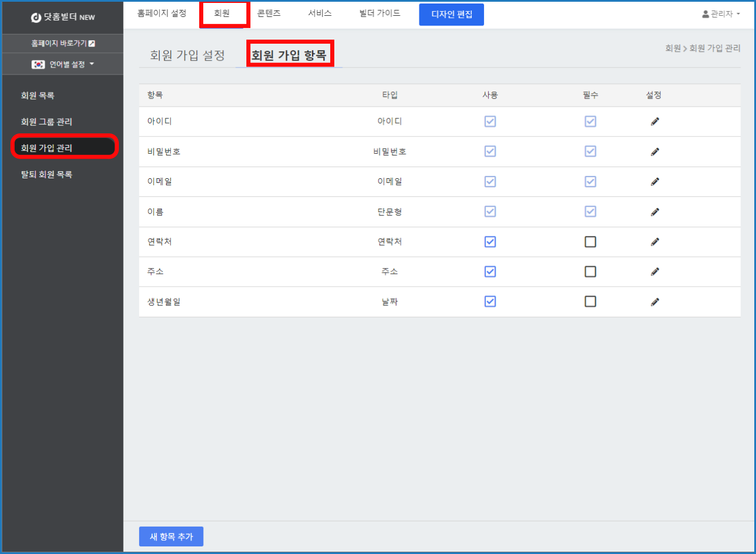Viewport: 756px width, 554px height.
Task: Click the pencil edit icon for 아이디
Action: 655,122
